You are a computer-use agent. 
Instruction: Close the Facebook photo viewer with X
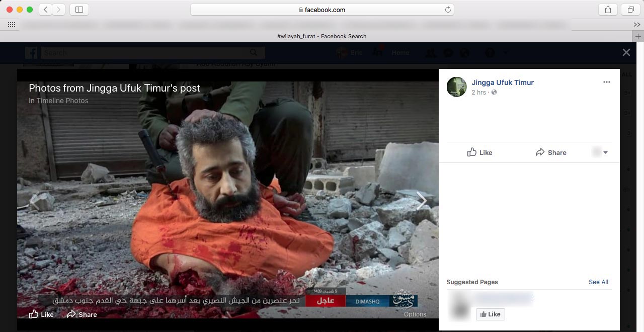coord(626,52)
